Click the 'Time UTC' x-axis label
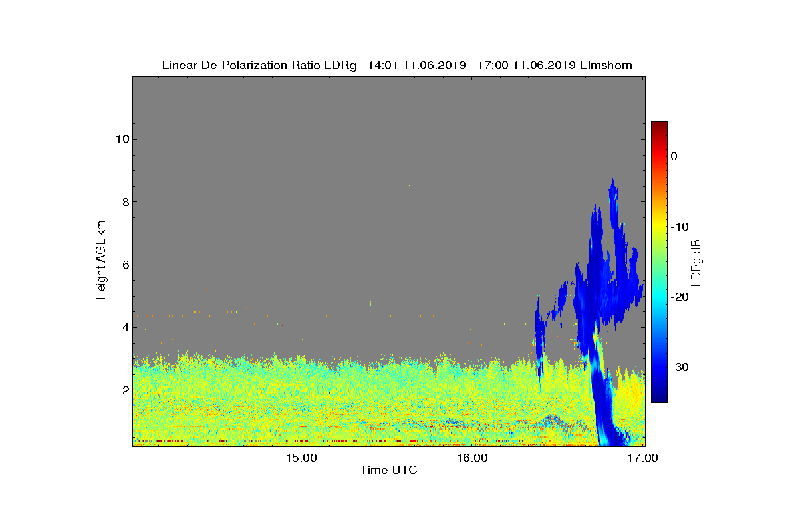This screenshot has height=532, width=798. (389, 470)
